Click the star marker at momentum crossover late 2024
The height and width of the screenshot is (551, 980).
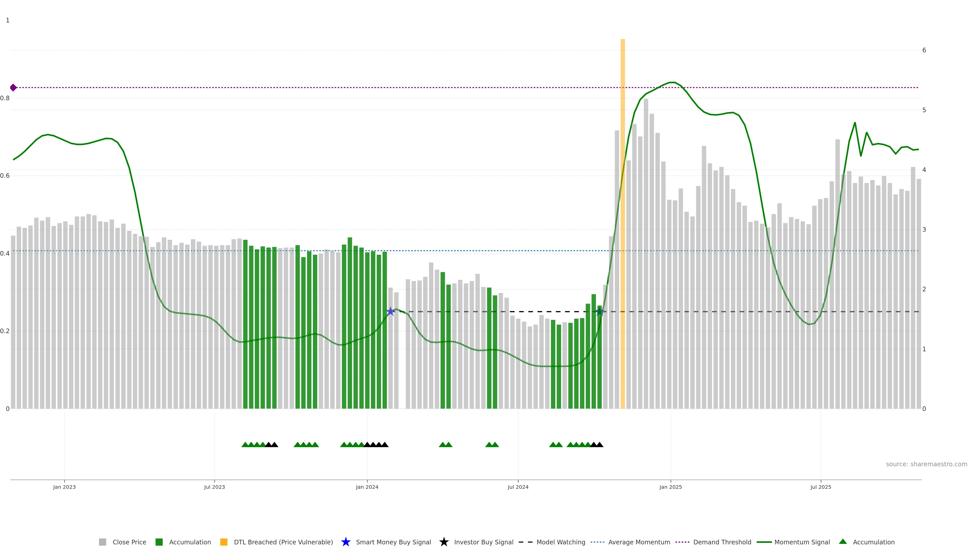coord(599,311)
